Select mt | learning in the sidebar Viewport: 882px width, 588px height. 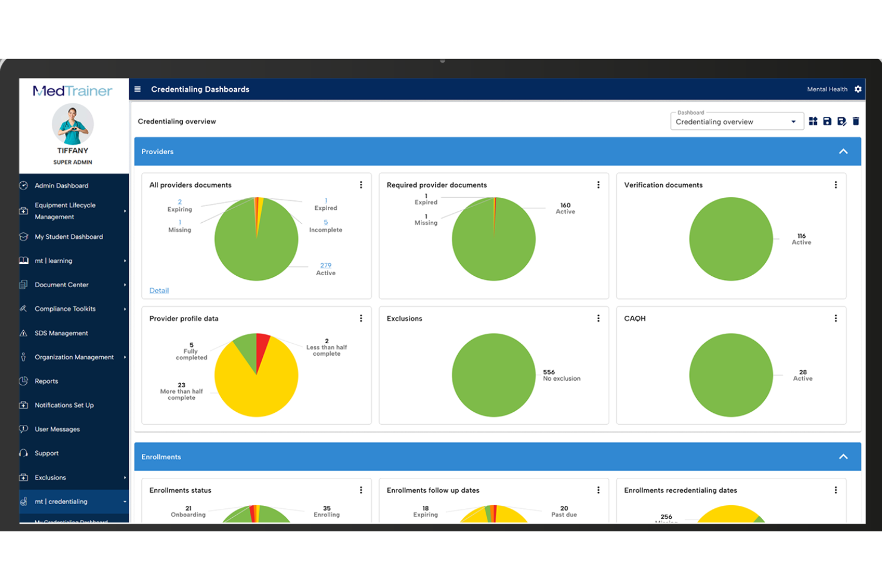tap(54, 260)
